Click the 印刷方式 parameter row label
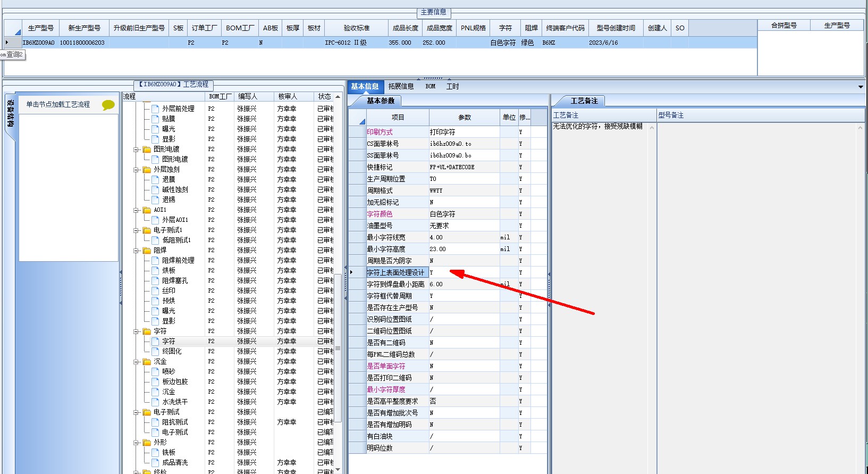The image size is (868, 474). pyautogui.click(x=380, y=132)
